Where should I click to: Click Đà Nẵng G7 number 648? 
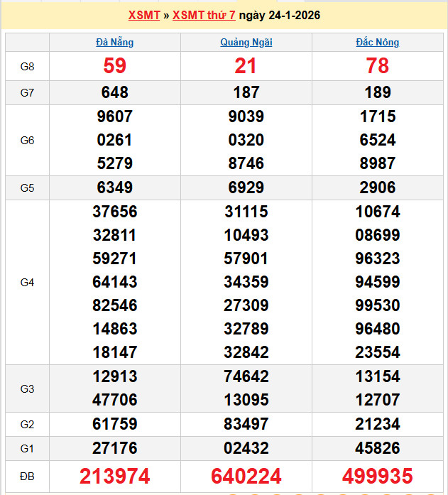[115, 92]
